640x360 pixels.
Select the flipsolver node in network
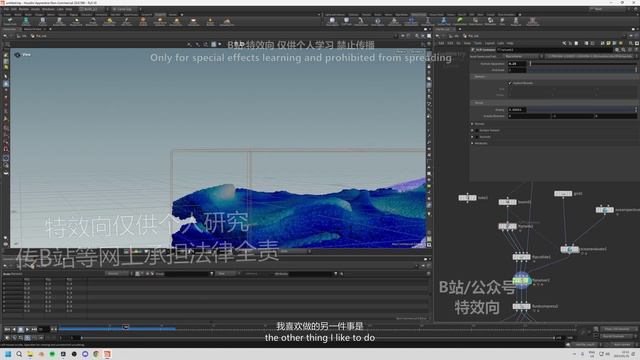pos(521,280)
